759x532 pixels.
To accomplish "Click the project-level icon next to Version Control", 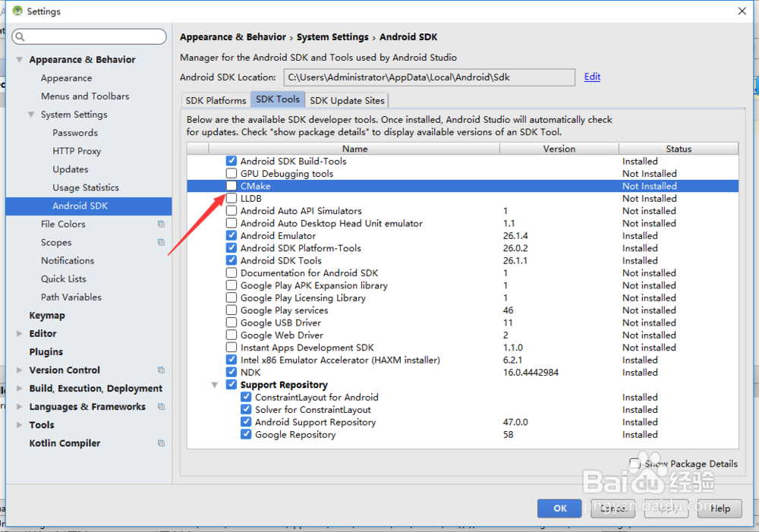I will [161, 370].
